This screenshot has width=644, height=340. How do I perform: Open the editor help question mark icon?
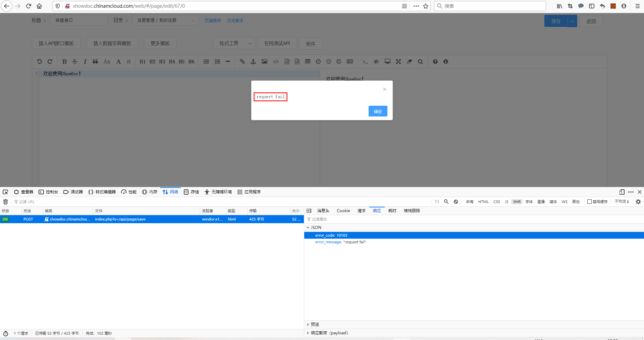[435, 61]
